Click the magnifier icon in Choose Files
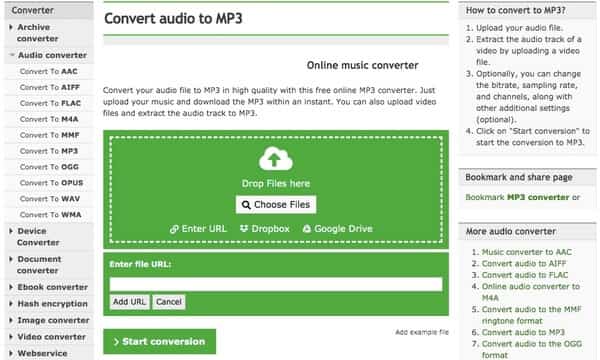 point(246,205)
